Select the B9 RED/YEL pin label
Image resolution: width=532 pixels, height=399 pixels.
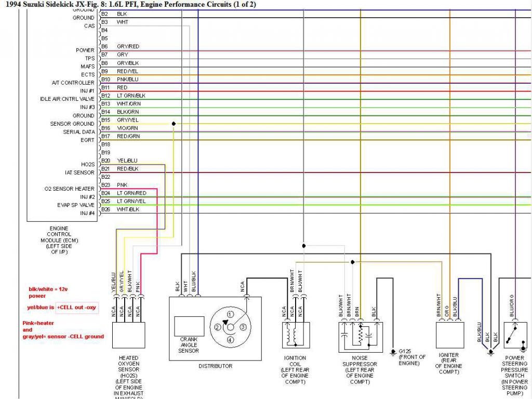point(120,71)
